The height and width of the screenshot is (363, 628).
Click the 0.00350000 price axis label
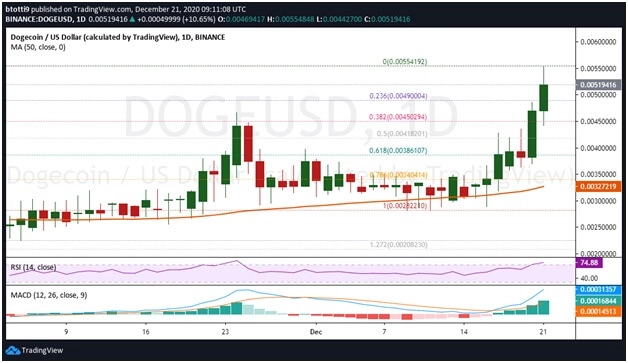598,174
